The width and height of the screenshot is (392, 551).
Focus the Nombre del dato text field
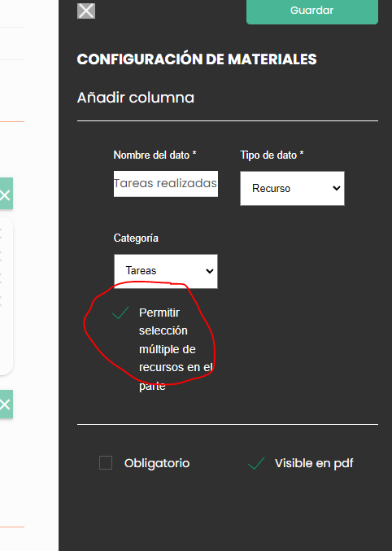166,184
